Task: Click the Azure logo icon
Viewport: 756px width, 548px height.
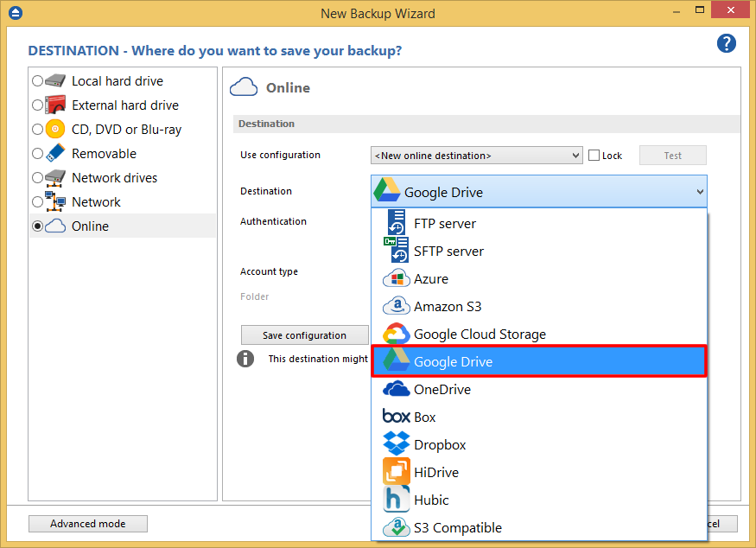Action: 396,279
